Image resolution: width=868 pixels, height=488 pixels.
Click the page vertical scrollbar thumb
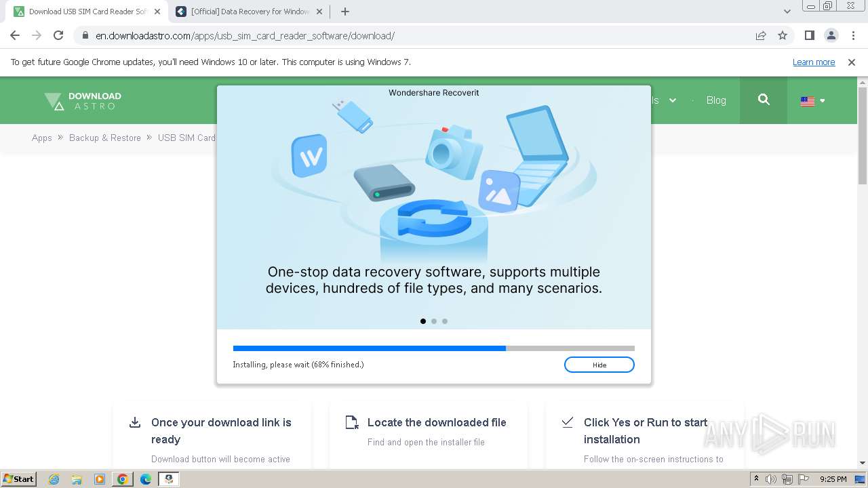point(863,136)
